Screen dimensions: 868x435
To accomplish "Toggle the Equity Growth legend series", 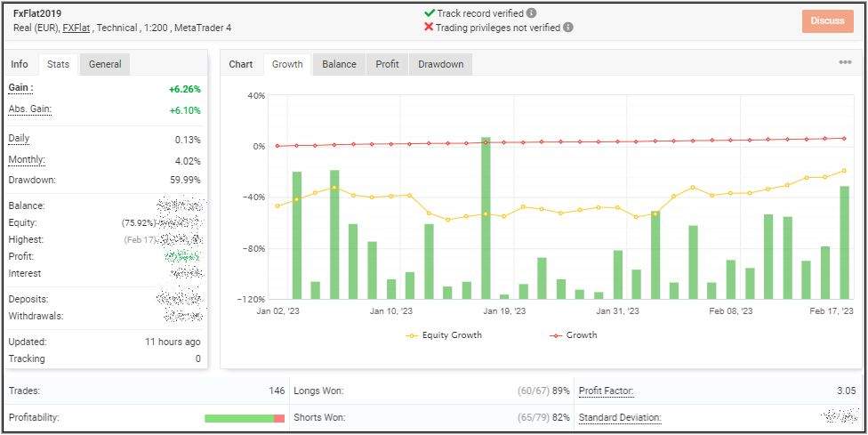I will [x=444, y=335].
